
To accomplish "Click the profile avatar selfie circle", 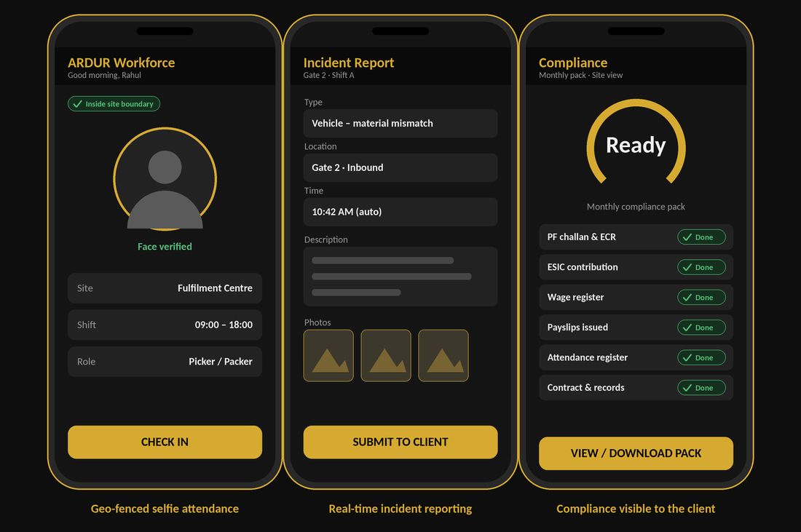I will (x=165, y=179).
